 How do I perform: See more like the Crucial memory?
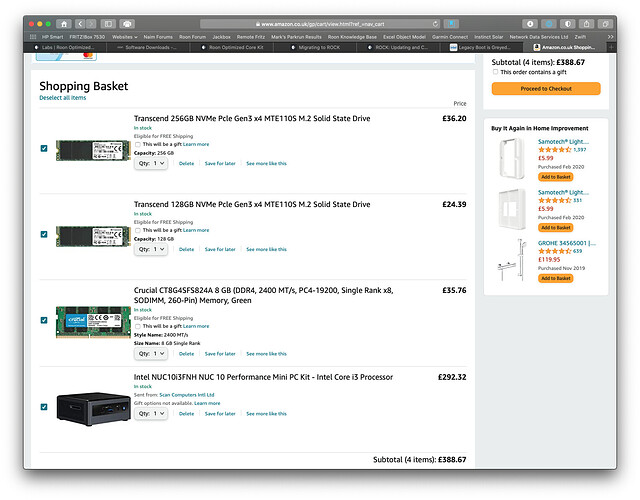coord(266,354)
